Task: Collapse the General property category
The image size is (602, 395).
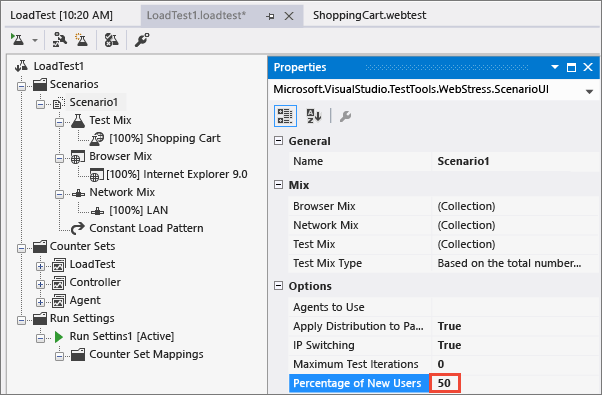Action: [x=278, y=141]
